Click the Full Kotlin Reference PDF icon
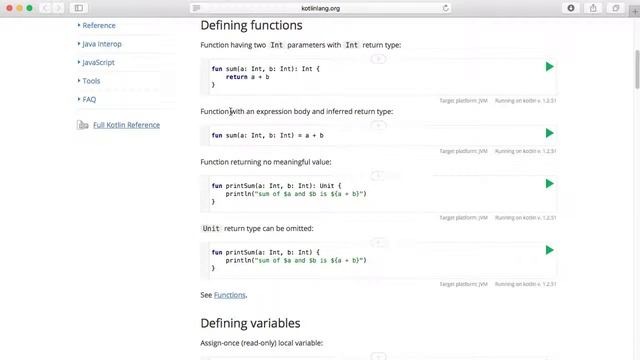 coord(82,125)
